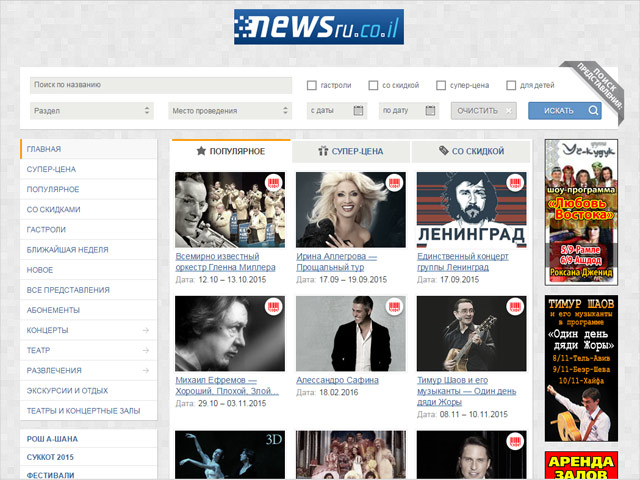Image resolution: width=640 pixels, height=480 pixels.
Task: Click the newsru.co.il logo
Action: [x=319, y=27]
